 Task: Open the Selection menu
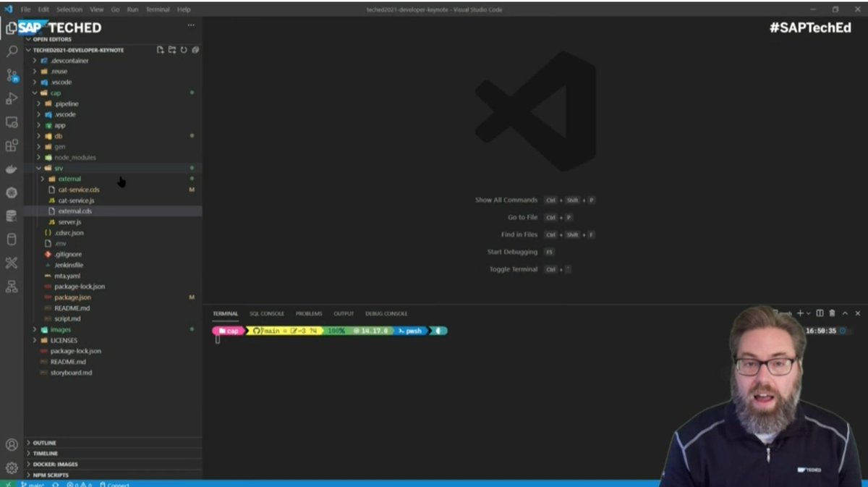69,9
